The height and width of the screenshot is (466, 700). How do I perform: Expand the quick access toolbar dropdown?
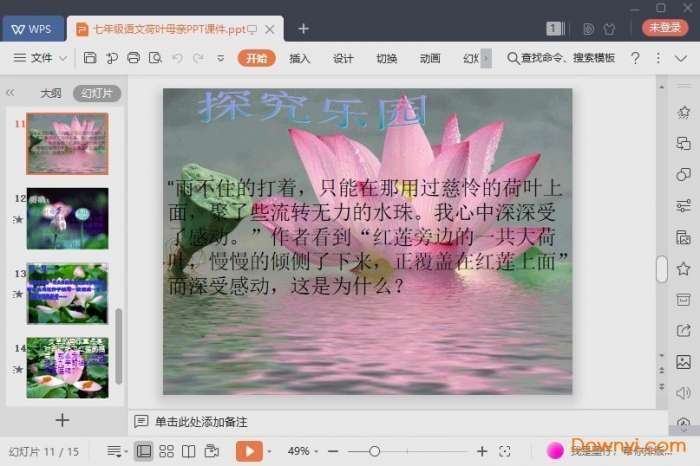tap(221, 58)
